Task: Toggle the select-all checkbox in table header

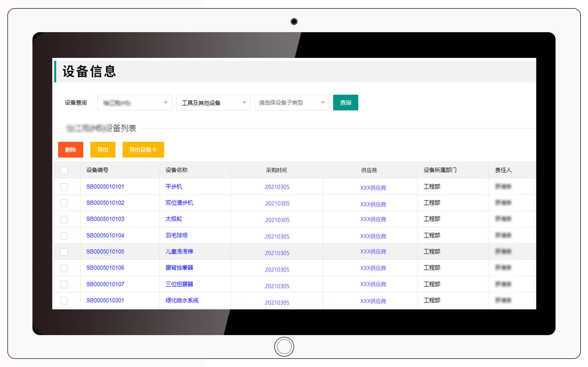Action: pyautogui.click(x=64, y=170)
